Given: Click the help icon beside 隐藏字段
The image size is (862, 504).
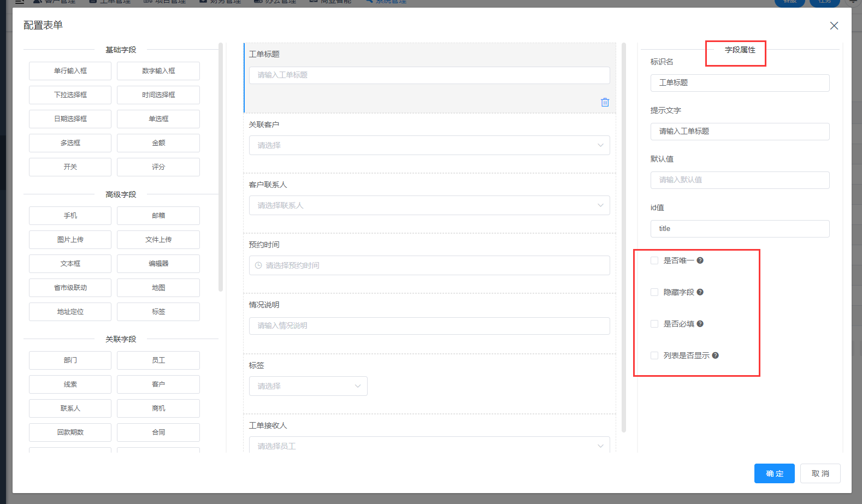Looking at the screenshot, I should (x=700, y=292).
